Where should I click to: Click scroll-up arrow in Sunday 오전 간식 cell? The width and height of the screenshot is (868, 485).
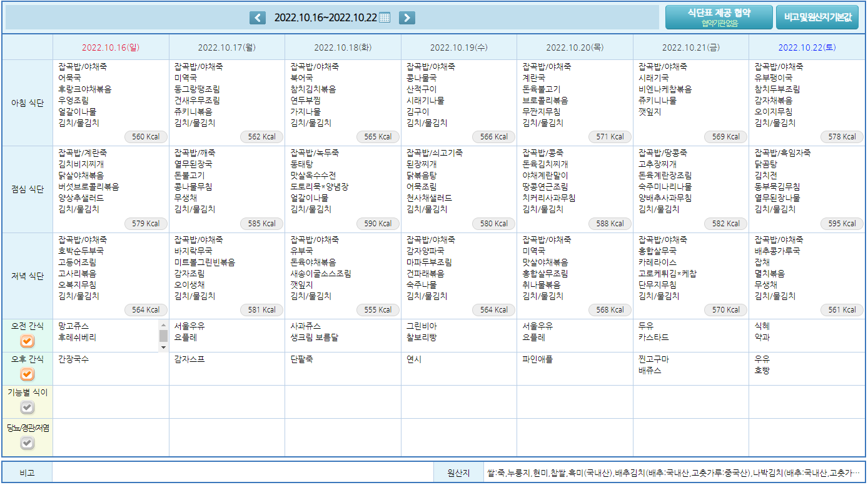click(164, 325)
